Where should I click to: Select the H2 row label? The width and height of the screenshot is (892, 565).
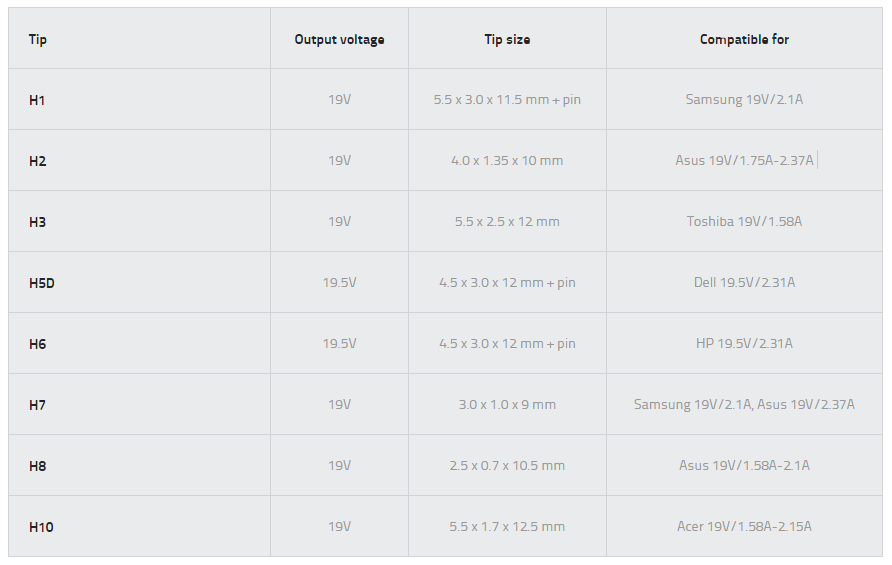tap(38, 161)
